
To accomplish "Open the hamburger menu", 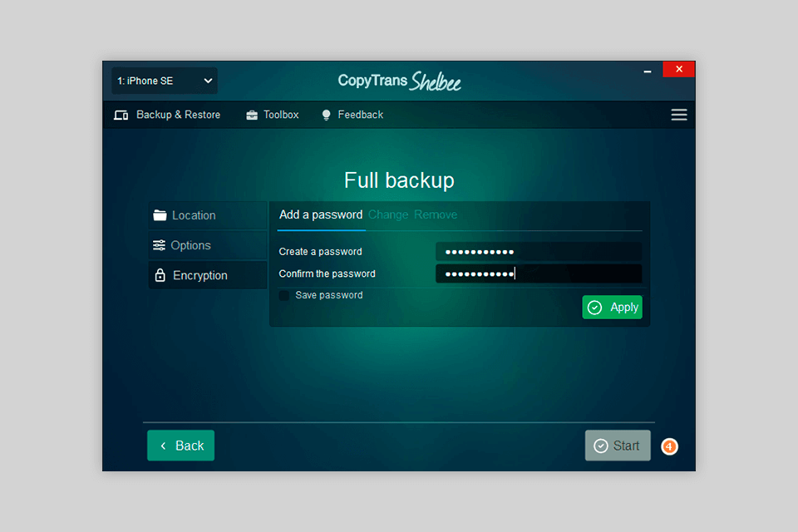I will pos(679,115).
